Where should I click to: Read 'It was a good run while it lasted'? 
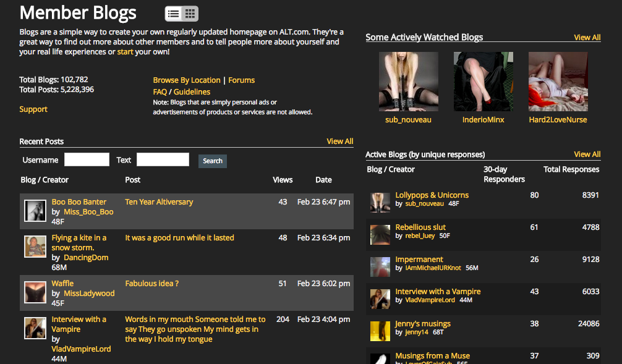pyautogui.click(x=180, y=237)
